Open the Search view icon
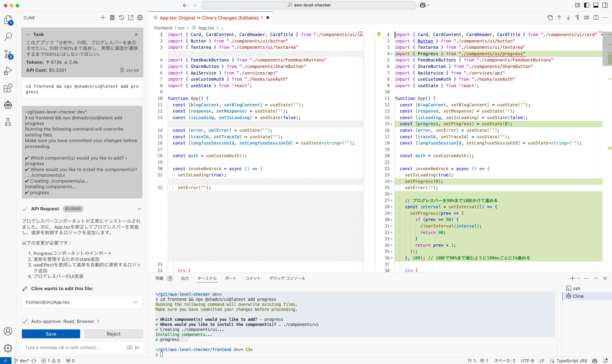This screenshot has height=364, width=612. [8, 37]
